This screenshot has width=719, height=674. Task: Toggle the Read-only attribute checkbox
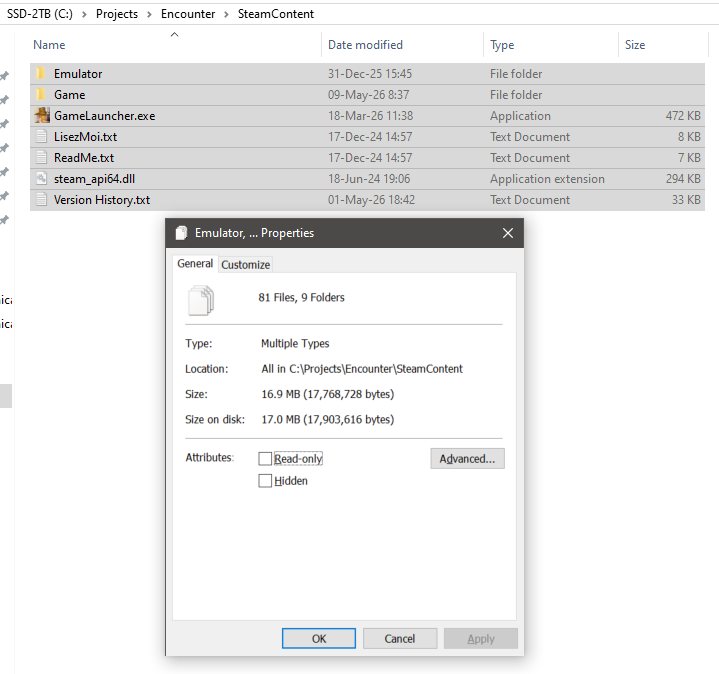[265, 459]
